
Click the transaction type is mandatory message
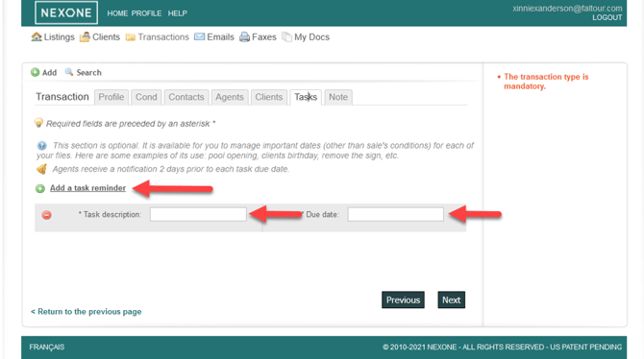tap(546, 82)
